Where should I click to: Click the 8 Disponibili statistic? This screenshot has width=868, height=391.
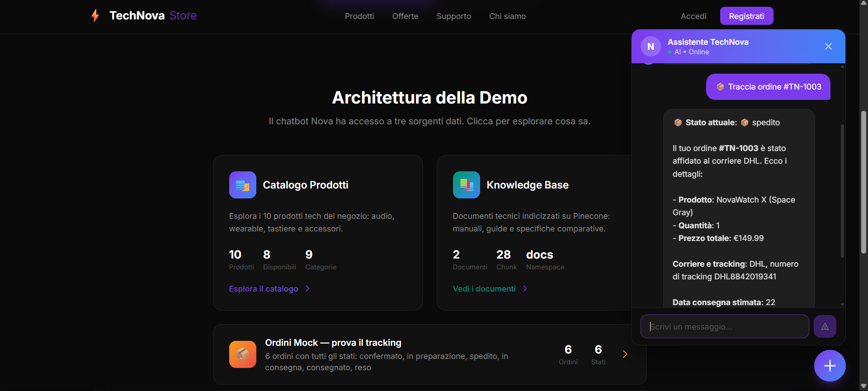[279, 259]
